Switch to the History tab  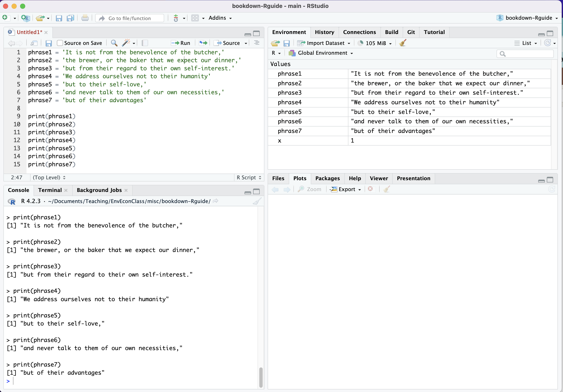tap(324, 32)
